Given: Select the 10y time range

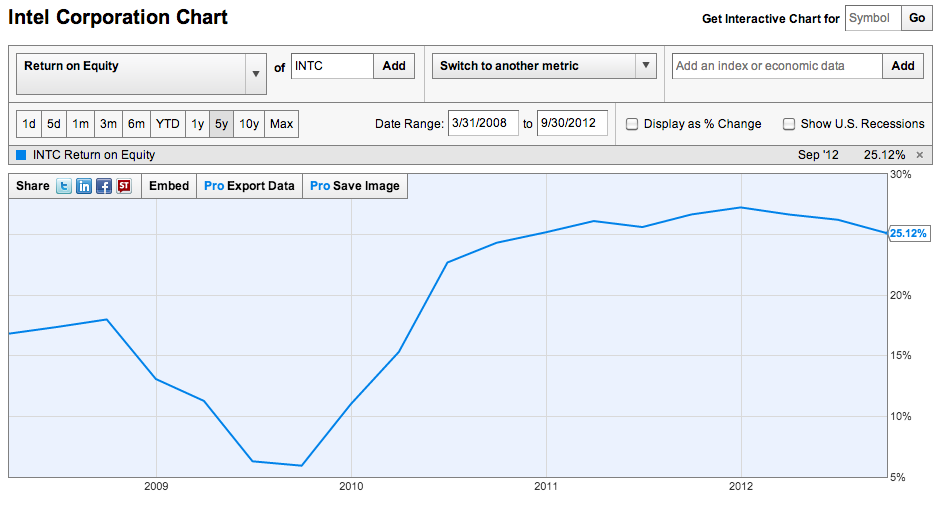Looking at the screenshot, I should pyautogui.click(x=249, y=124).
